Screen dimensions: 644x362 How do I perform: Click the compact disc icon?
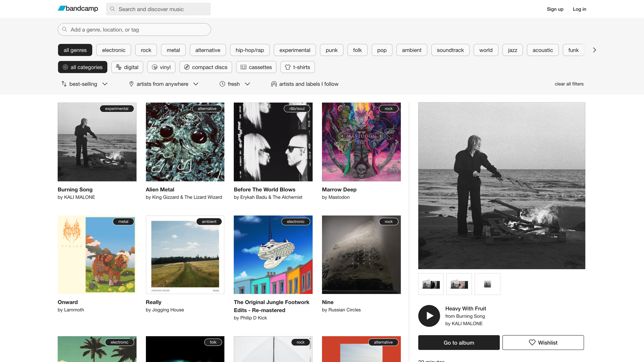pyautogui.click(x=187, y=67)
